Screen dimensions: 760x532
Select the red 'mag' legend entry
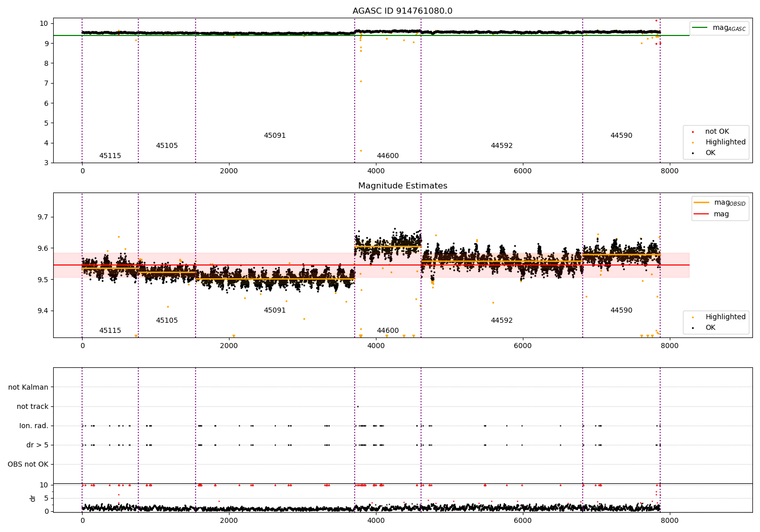click(x=712, y=214)
